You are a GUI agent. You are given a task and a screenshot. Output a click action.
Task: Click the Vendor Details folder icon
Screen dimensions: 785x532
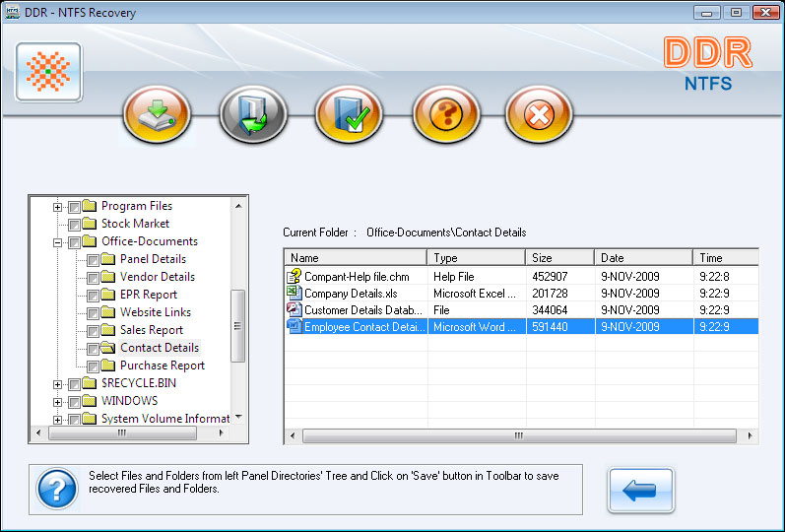click(x=108, y=277)
